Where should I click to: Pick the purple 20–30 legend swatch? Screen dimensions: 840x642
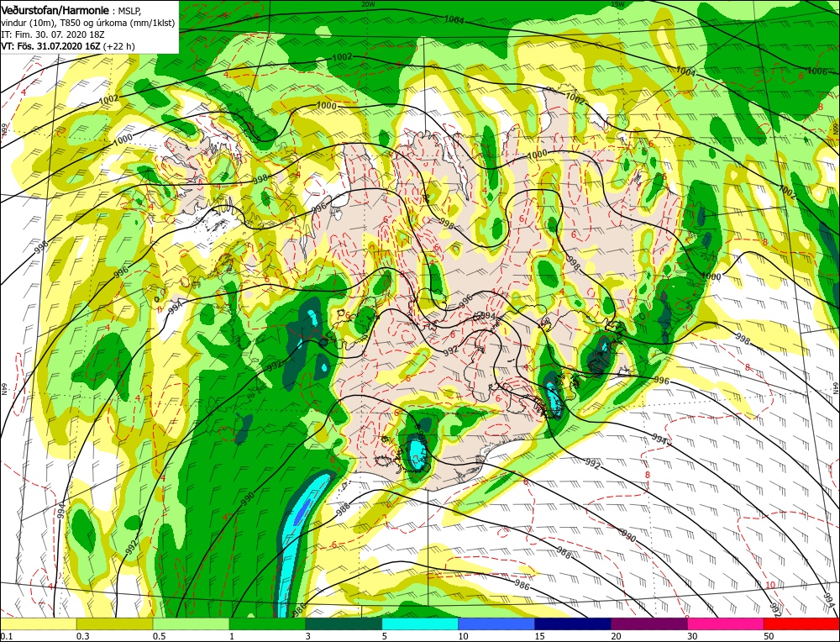coord(648,624)
